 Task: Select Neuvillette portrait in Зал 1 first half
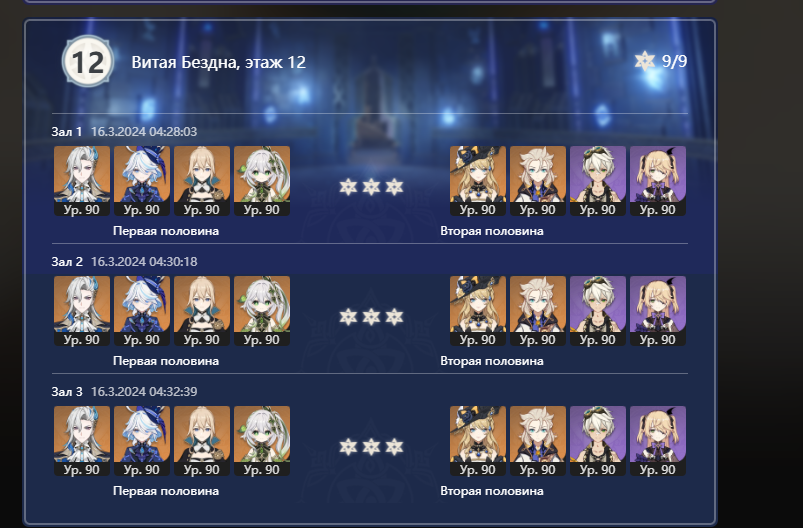pos(82,181)
